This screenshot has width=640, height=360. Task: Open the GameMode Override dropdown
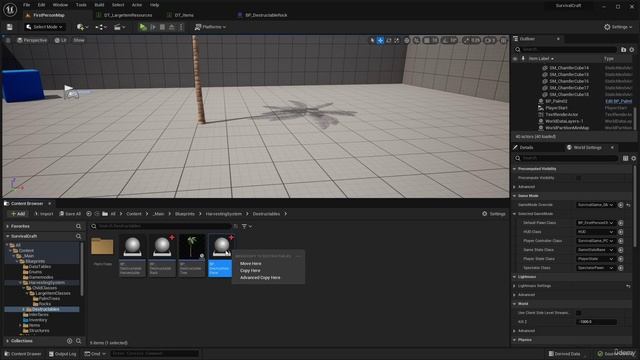pyautogui.click(x=595, y=205)
